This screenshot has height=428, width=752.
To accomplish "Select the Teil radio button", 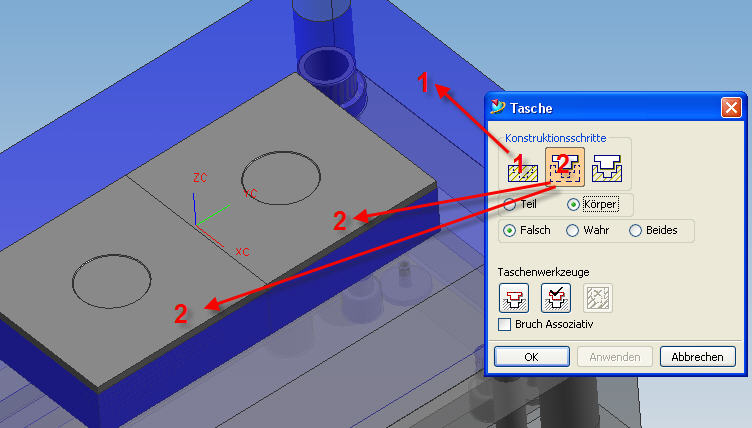I will coord(510,204).
